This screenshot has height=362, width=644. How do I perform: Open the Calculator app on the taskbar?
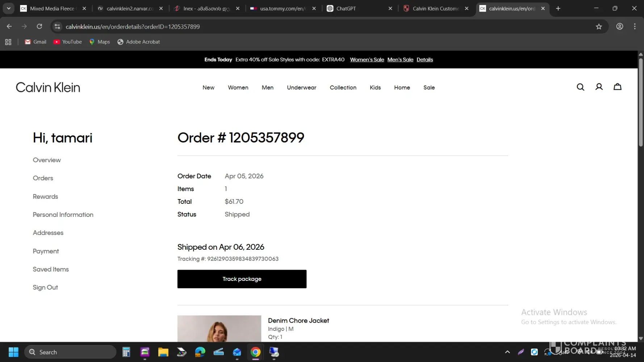click(126, 352)
